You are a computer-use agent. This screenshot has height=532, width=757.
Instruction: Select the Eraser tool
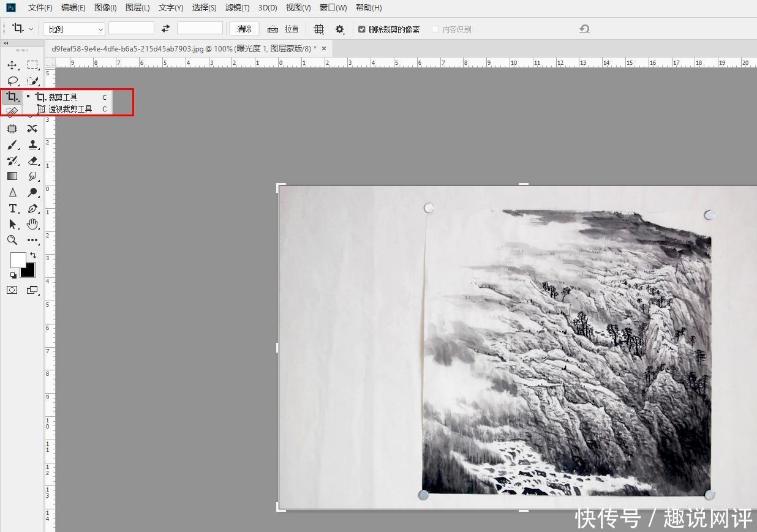32,160
